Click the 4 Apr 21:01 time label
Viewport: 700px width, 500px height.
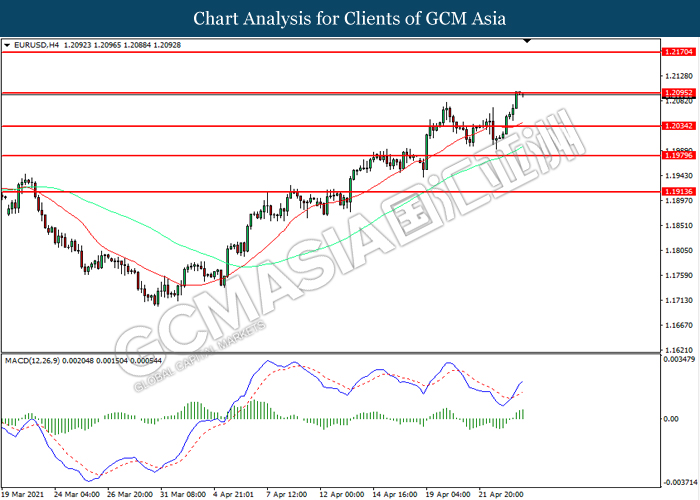point(233,494)
